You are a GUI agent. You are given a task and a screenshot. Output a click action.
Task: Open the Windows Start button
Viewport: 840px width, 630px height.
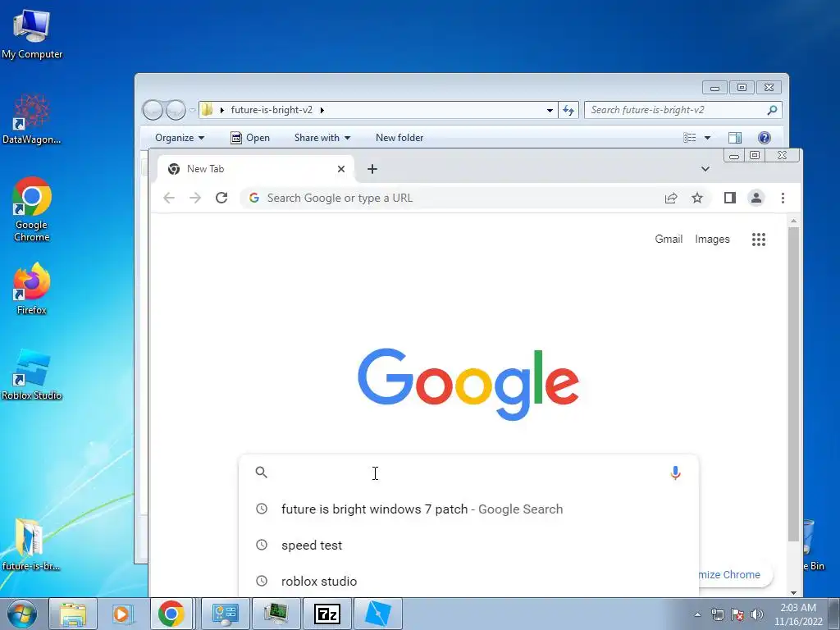21,614
